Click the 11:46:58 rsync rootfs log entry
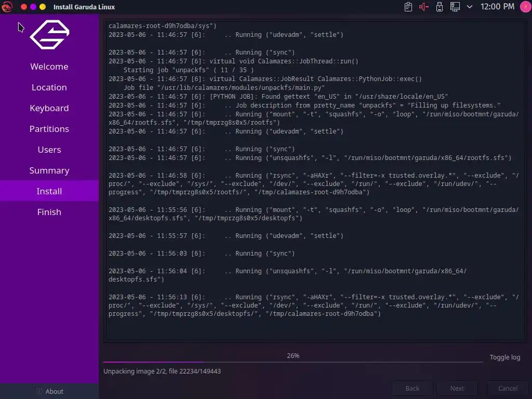 313,183
